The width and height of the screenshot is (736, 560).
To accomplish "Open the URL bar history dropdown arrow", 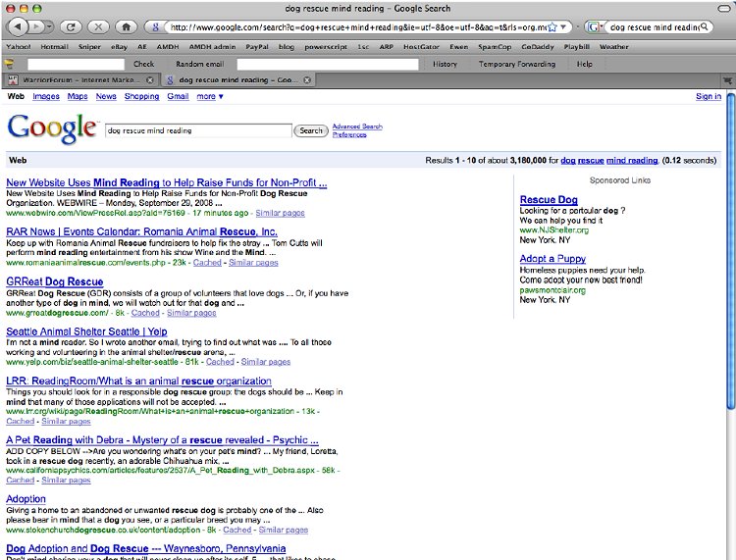I will click(563, 27).
